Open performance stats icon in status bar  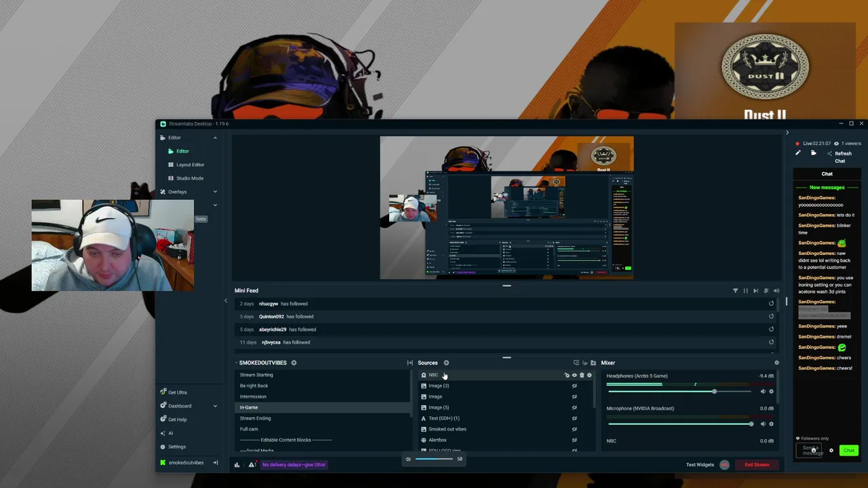pyautogui.click(x=237, y=465)
